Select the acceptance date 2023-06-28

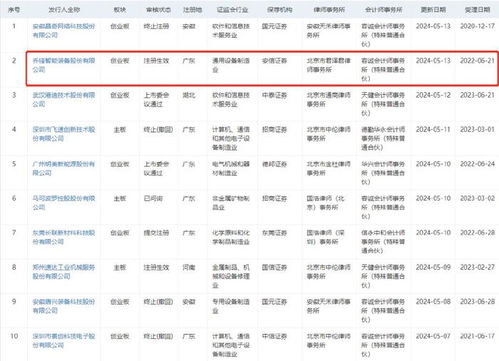477,302
